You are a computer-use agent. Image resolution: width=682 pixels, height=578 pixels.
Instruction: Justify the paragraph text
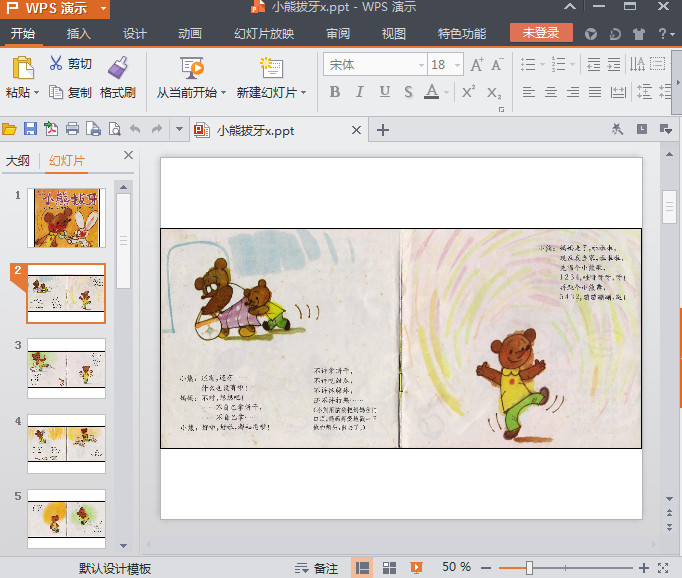pos(595,92)
